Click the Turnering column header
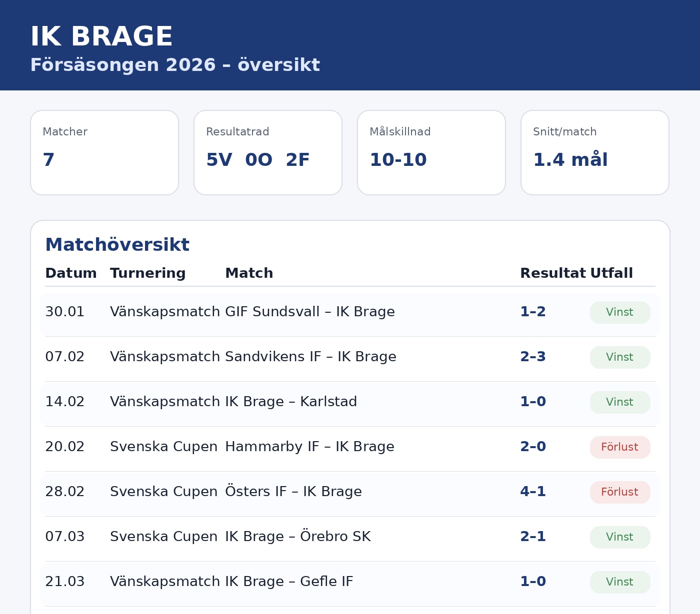Screen dimensions: 700x614 [x=147, y=273]
